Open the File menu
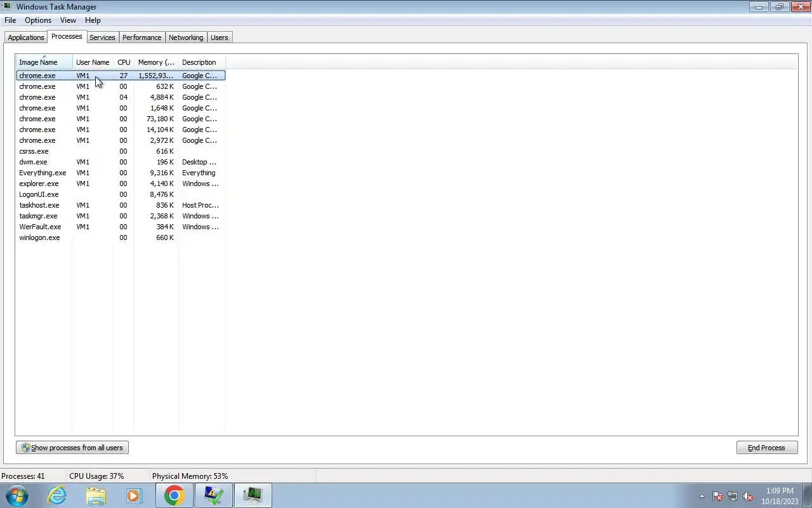Screen dimensions: 812x508 [10, 20]
